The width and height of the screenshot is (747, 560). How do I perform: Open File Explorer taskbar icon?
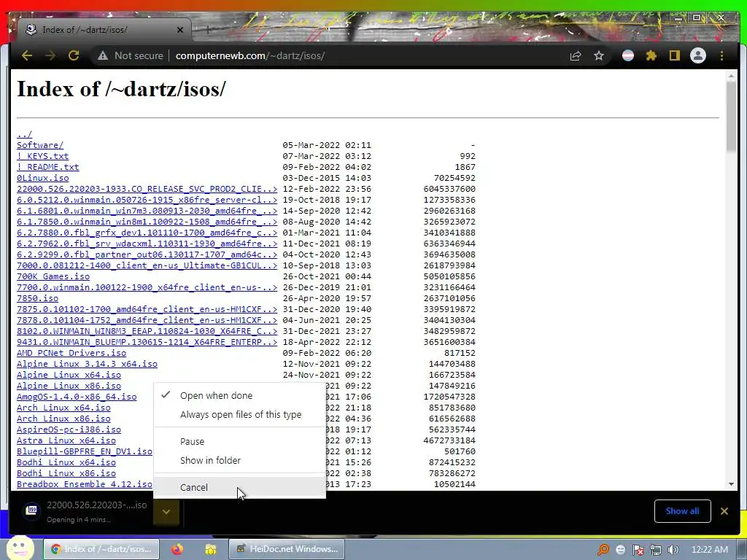click(211, 549)
